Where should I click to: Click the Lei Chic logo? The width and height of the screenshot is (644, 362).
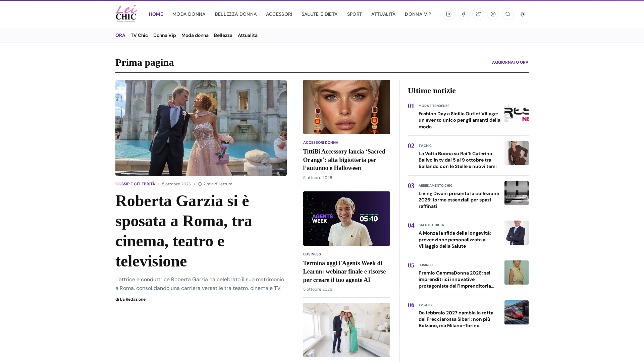[x=126, y=14]
